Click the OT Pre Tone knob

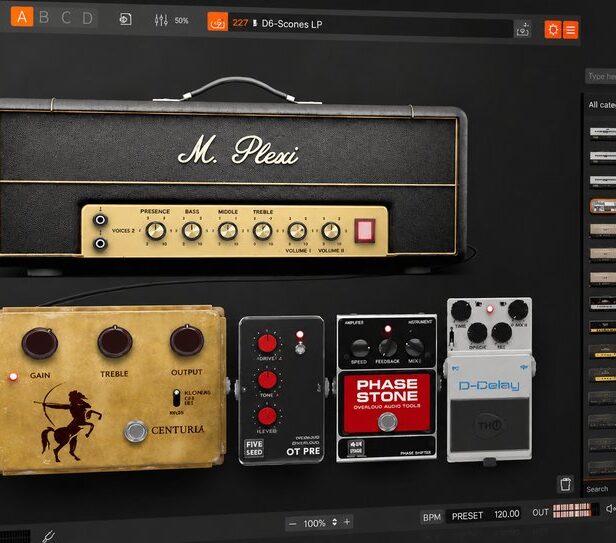tap(267, 380)
